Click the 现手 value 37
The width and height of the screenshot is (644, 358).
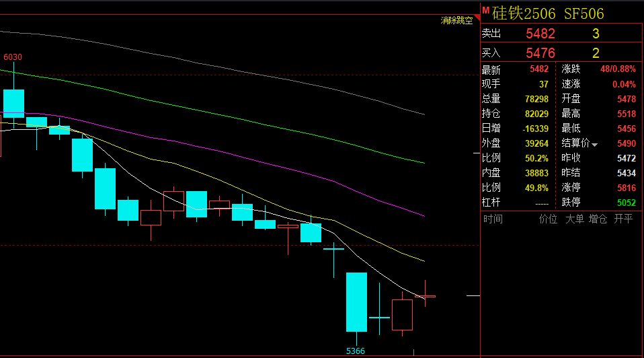click(x=544, y=84)
